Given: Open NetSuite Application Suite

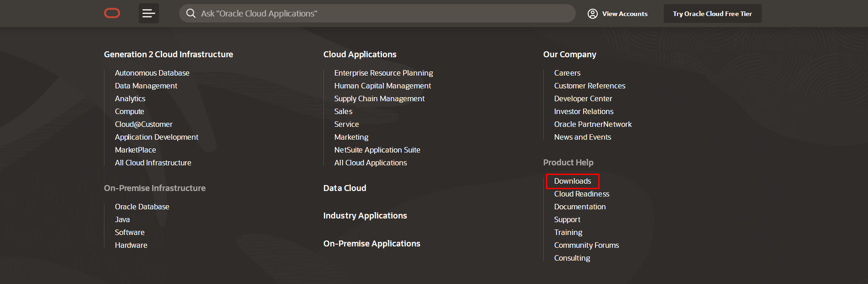Looking at the screenshot, I should coord(377,150).
